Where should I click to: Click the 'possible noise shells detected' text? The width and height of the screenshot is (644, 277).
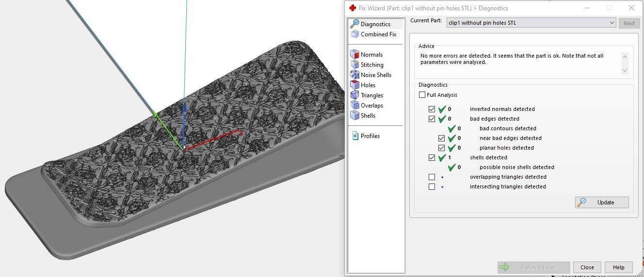point(516,167)
